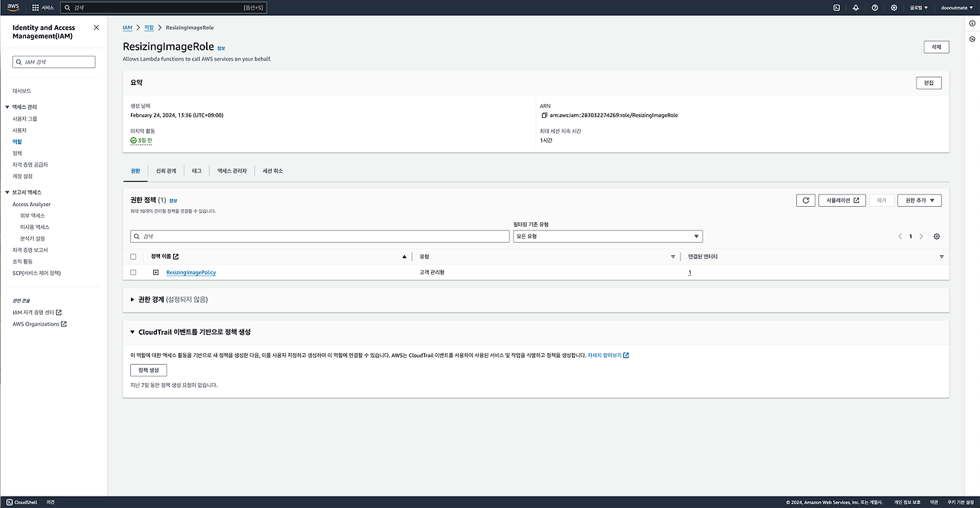Screen dimensions: 980x508
Task: Open the 글로벌 region dropdown
Action: point(919,7)
